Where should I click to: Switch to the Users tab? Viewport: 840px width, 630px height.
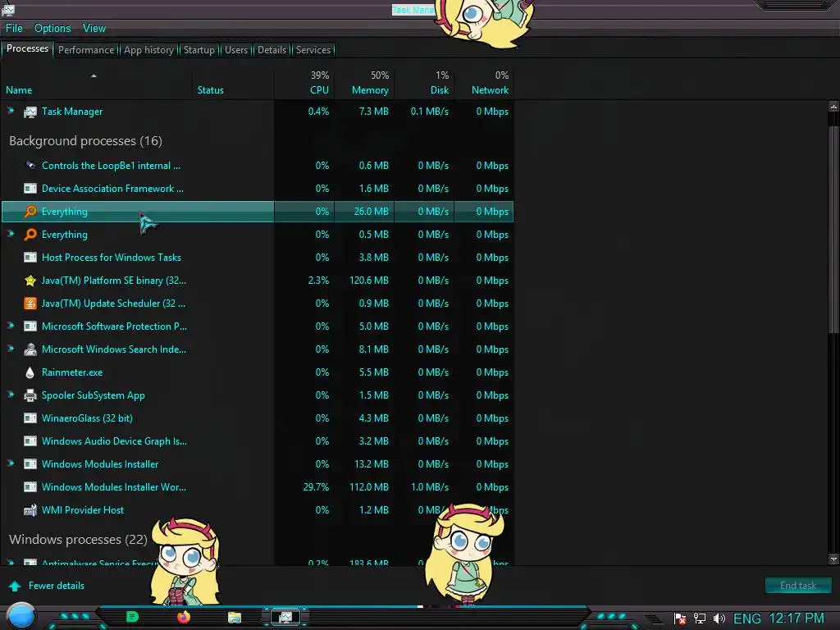point(236,50)
